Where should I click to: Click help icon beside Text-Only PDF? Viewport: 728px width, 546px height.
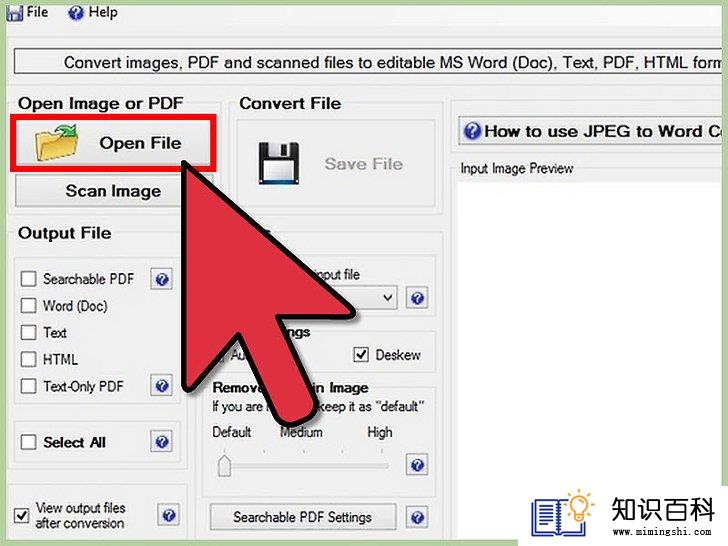(x=162, y=386)
